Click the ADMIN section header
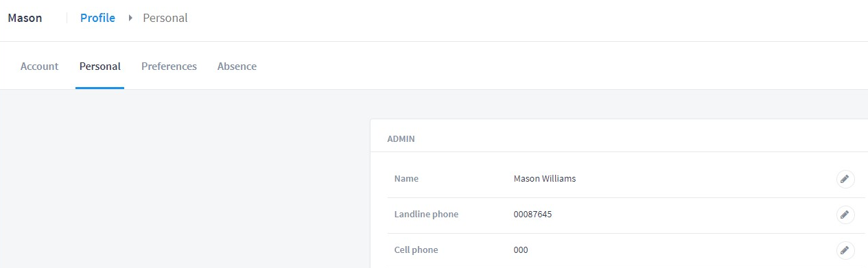This screenshot has width=868, height=268. tap(401, 139)
